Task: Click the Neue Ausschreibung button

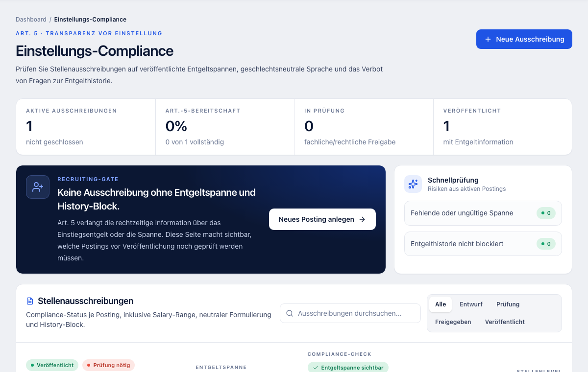Action: (x=524, y=39)
